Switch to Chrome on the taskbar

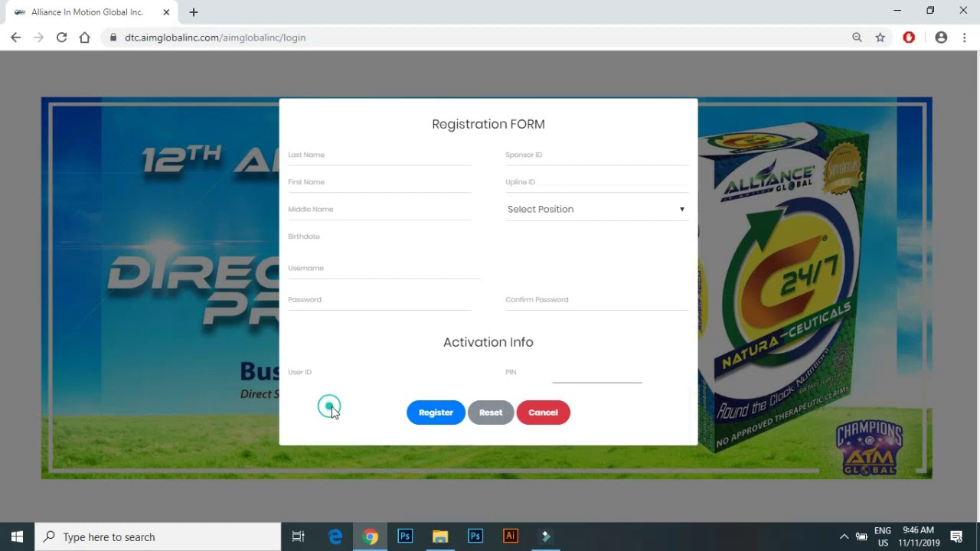point(370,536)
